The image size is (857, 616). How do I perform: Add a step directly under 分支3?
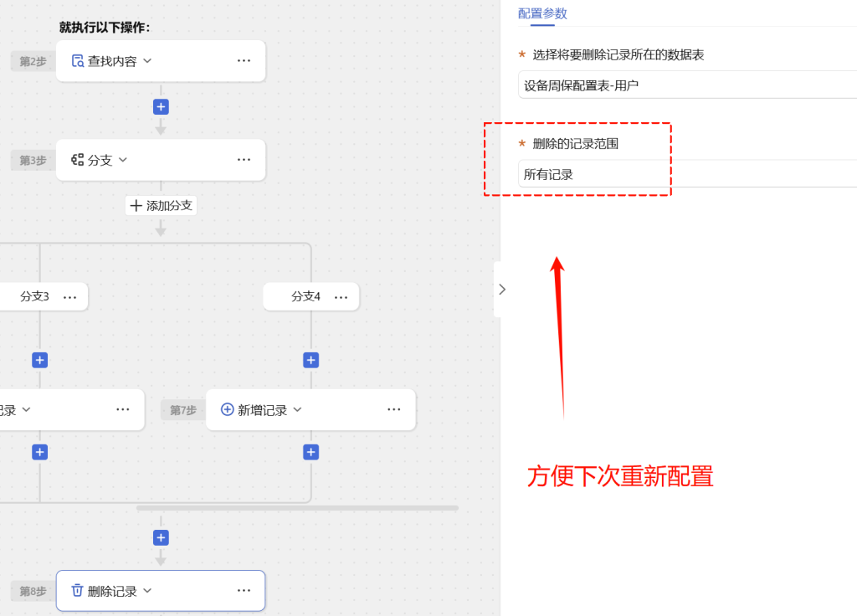(40, 360)
